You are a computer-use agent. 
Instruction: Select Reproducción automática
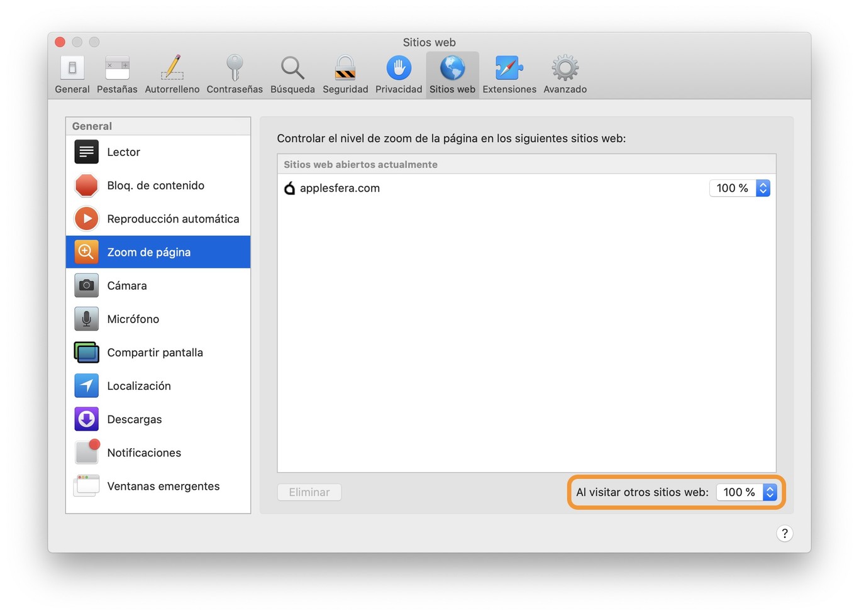(173, 218)
